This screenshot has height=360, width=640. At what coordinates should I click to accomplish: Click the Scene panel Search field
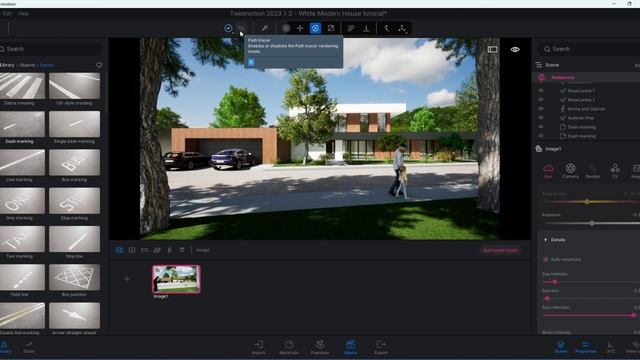coord(588,49)
